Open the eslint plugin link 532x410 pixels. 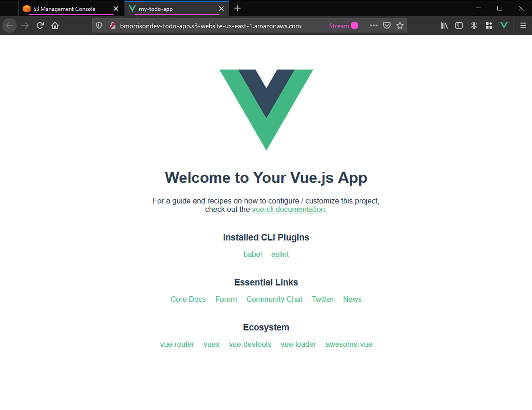280,254
